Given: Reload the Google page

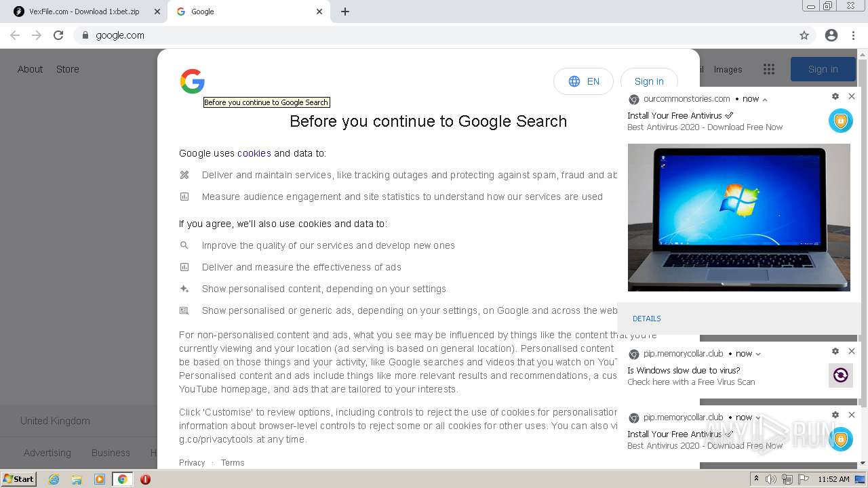Looking at the screenshot, I should point(58,35).
